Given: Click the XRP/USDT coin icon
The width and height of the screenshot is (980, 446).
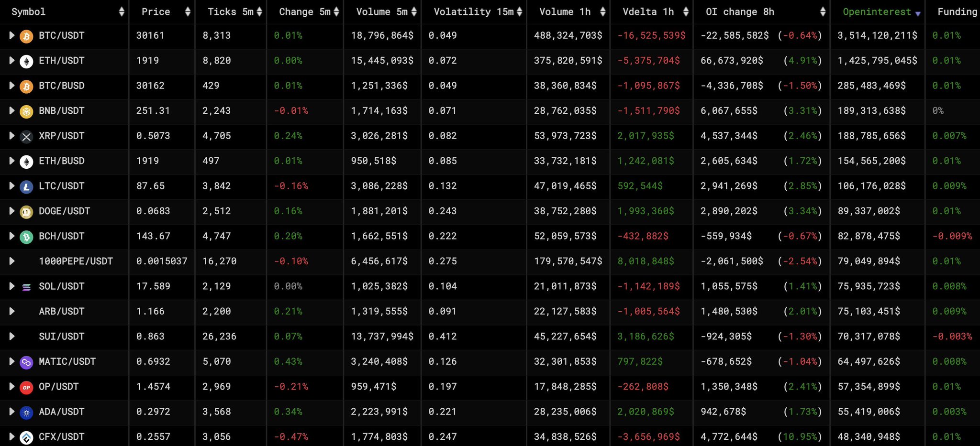Looking at the screenshot, I should (x=26, y=137).
